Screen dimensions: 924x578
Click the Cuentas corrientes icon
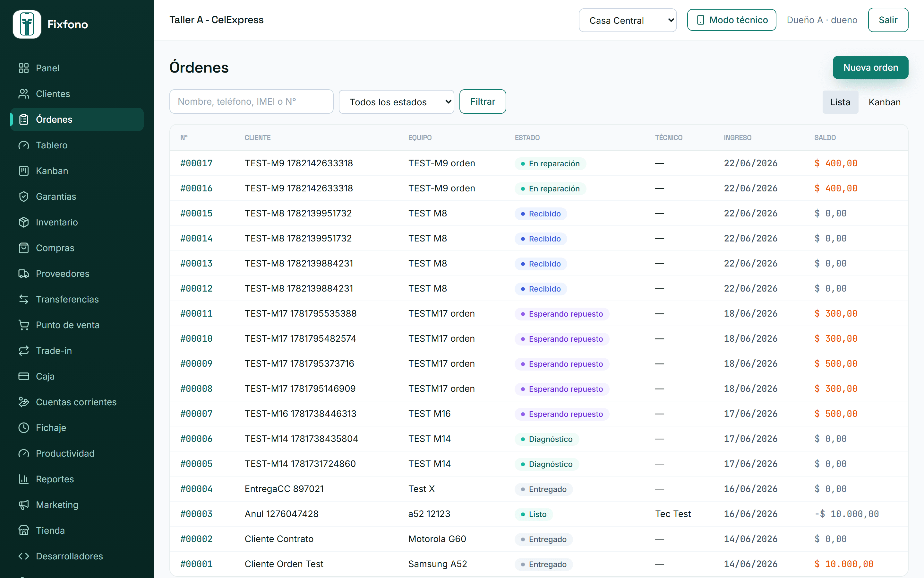coord(24,402)
